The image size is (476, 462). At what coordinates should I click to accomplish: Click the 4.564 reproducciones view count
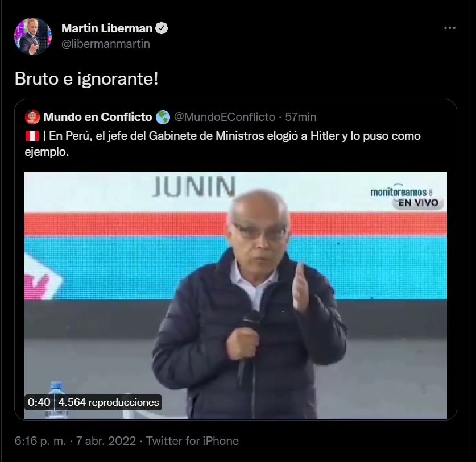(109, 402)
